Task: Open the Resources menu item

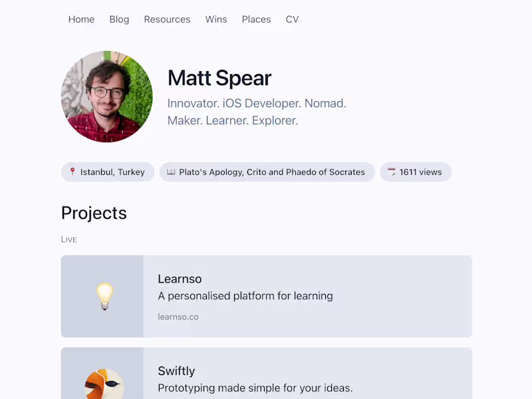Action: 167,19
